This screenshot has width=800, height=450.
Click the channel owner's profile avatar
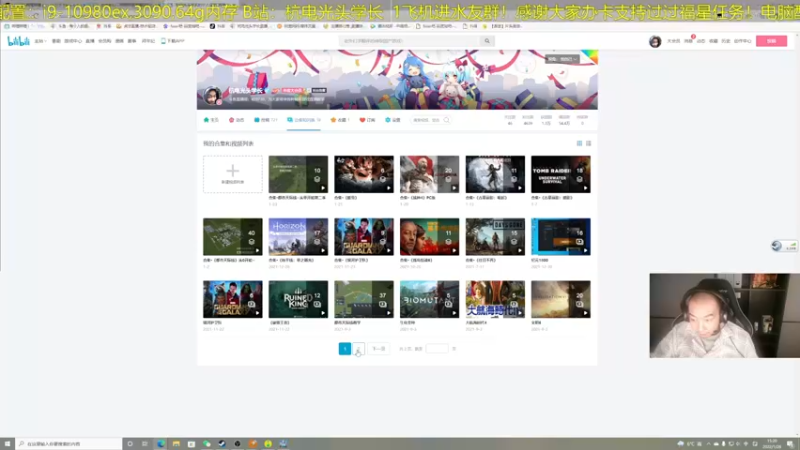point(212,95)
